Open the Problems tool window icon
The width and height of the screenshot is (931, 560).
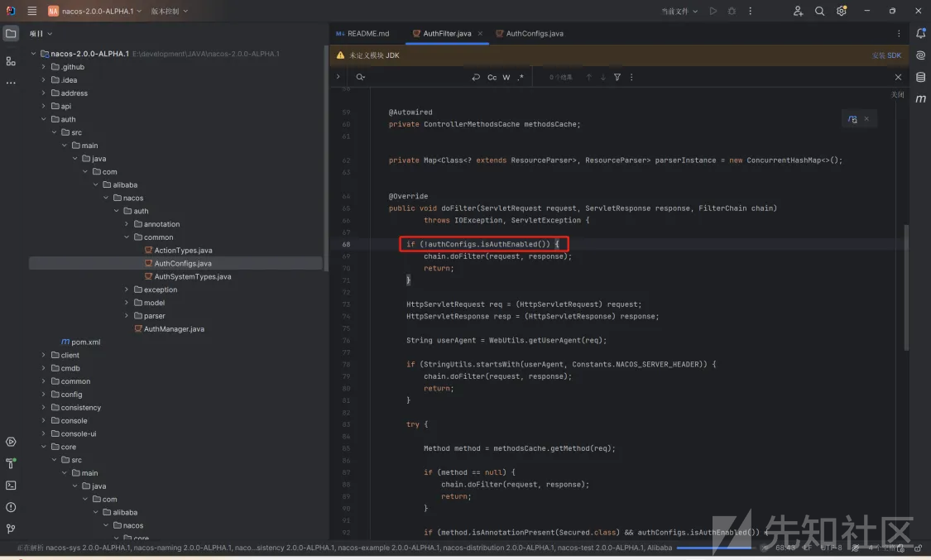11,507
